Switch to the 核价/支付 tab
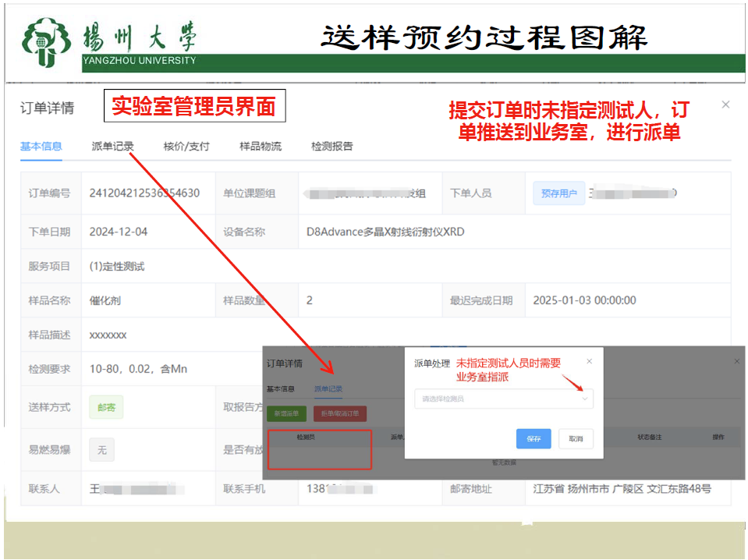748x560 pixels. (186, 146)
